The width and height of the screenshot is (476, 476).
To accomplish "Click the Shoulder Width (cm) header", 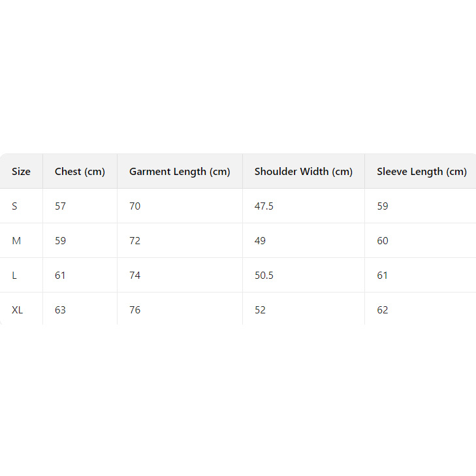I will (x=303, y=172).
